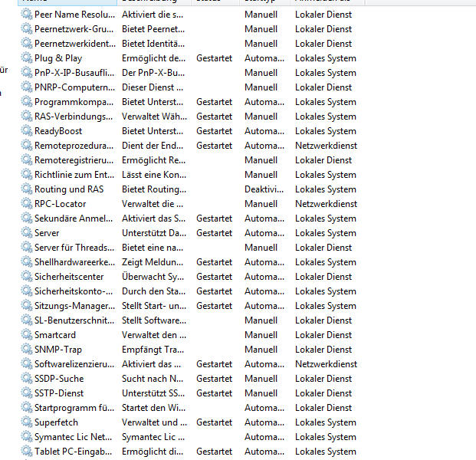Select the Remoteregistrierung service entry
This screenshot has width=476, height=460.
click(74, 160)
